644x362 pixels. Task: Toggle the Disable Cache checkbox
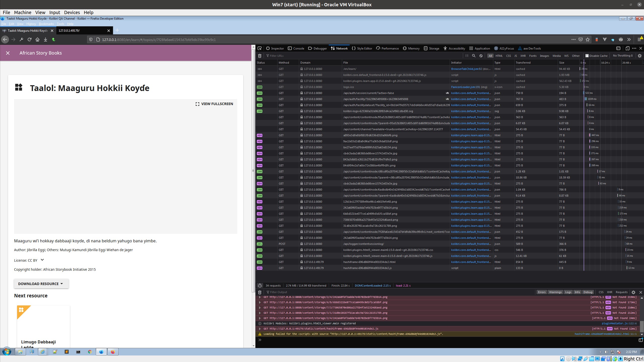coord(587,56)
